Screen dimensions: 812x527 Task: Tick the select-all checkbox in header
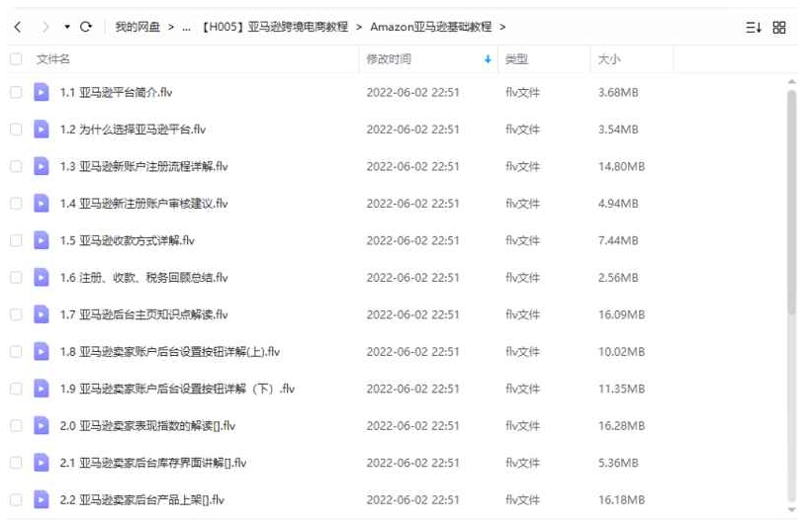pos(16,59)
